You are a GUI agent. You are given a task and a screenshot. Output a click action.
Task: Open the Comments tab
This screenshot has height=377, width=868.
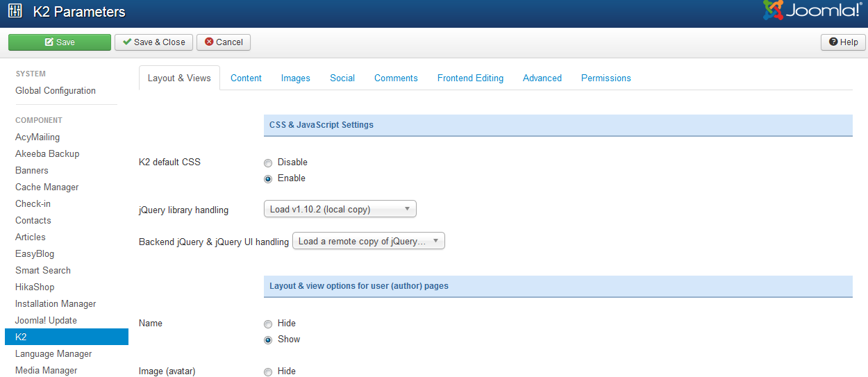pos(396,78)
